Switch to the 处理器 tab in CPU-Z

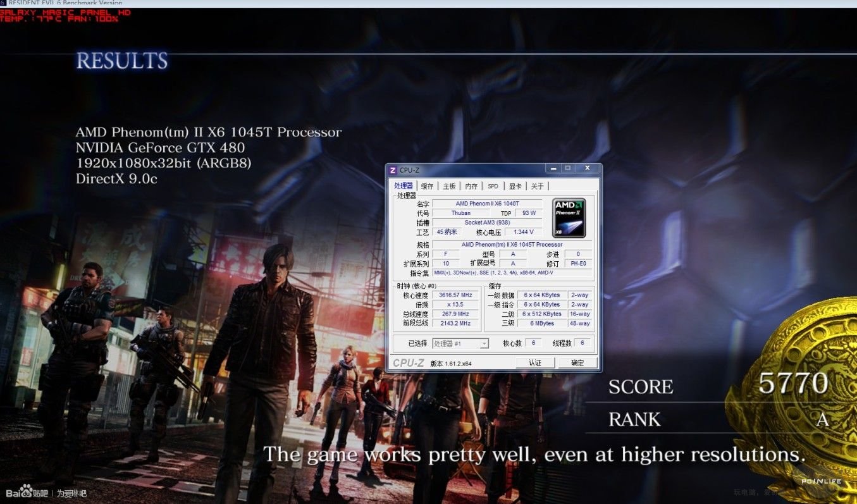coord(404,186)
